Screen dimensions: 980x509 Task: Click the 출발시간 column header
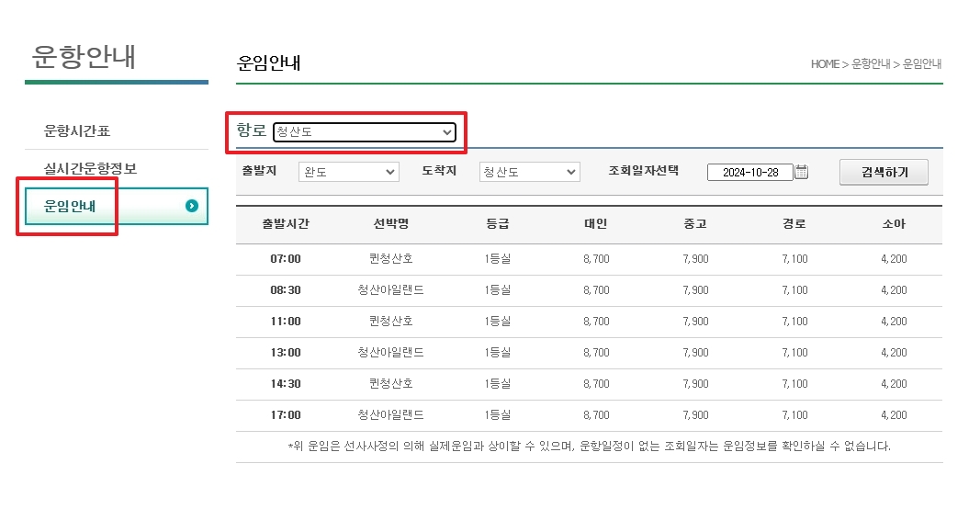(x=286, y=224)
